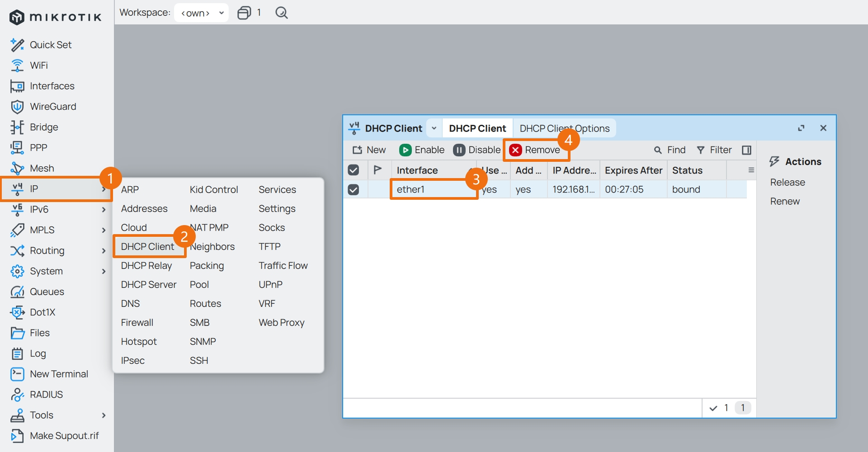Open Hotspot in IP submenu
Image resolution: width=868 pixels, height=452 pixels.
[139, 342]
